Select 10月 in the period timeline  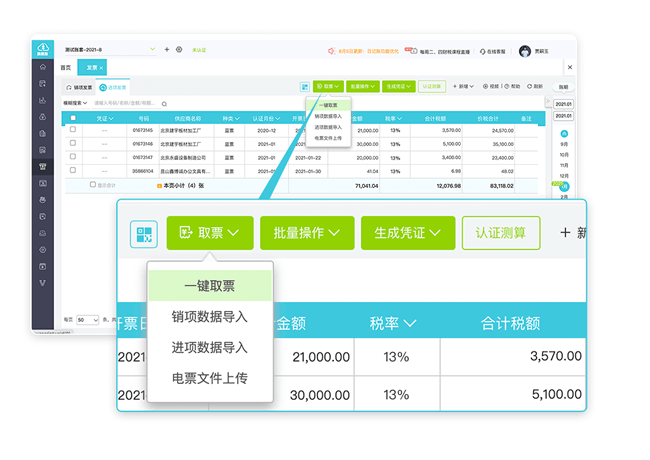click(x=564, y=155)
